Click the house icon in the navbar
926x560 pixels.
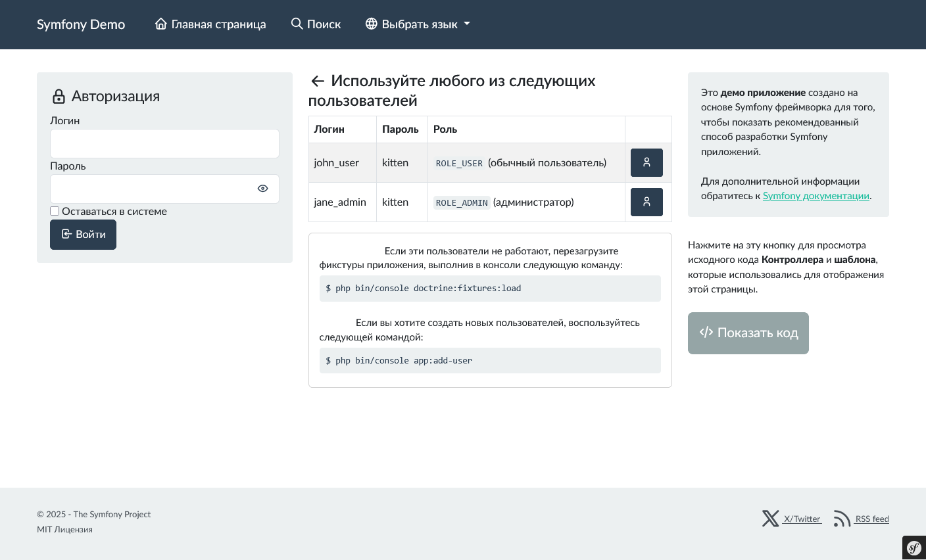pos(161,24)
